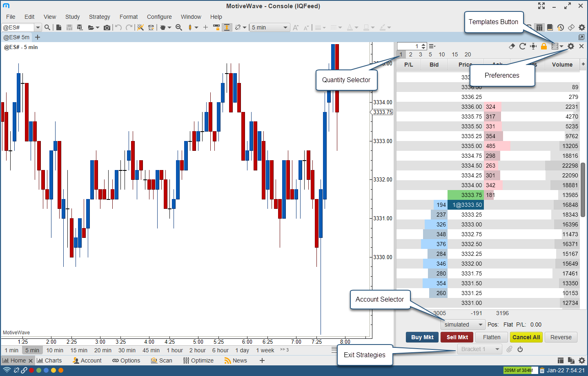This screenshot has height=376, width=588.
Task: Click the alarm clock alert icon
Action: click(x=151, y=27)
